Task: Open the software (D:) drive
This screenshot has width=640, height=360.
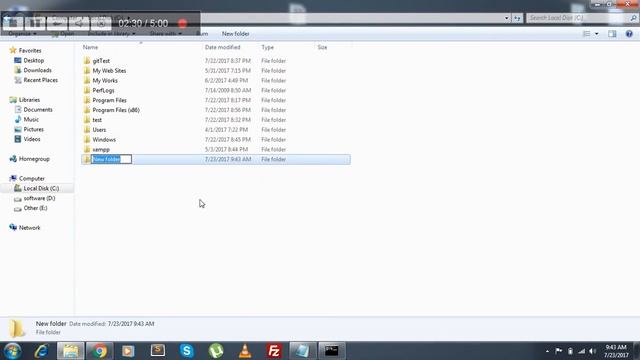Action: [x=39, y=198]
